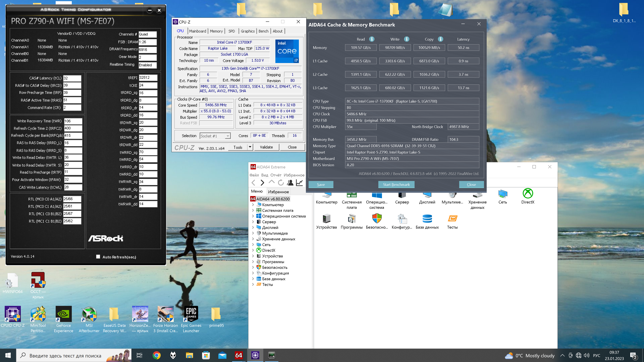Click the AIDA64 forward navigation arrow
This screenshot has height=362, width=644.
(262, 183)
